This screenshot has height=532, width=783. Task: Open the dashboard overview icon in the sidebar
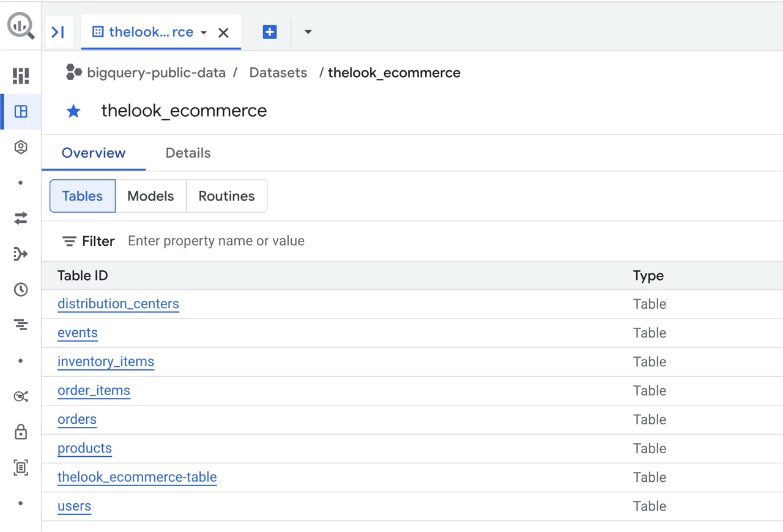[x=21, y=76]
